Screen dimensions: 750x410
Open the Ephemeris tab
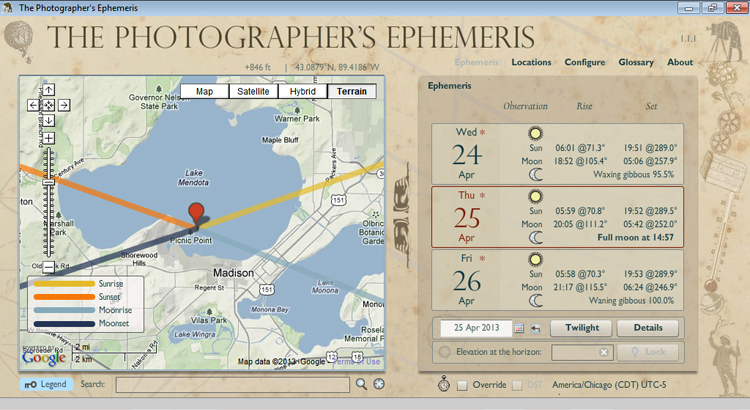click(x=476, y=62)
